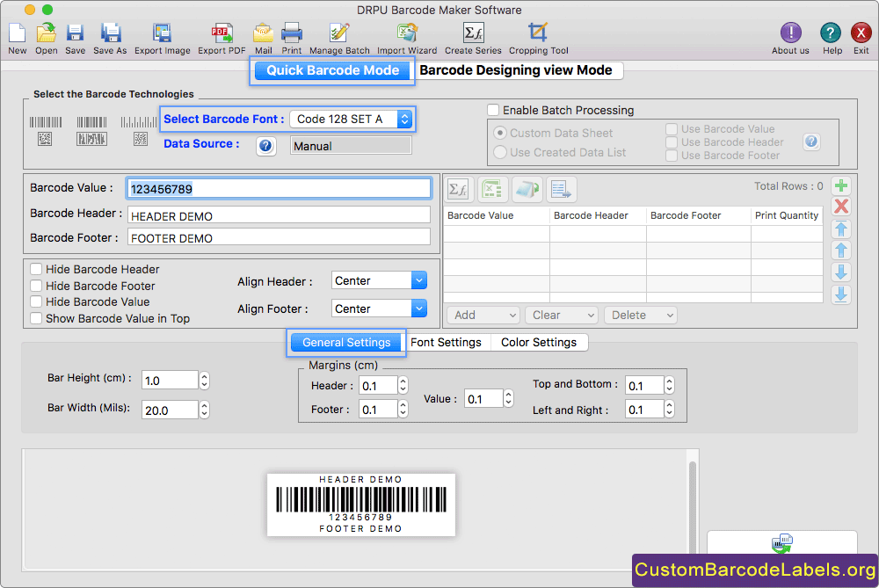Click the move row up arrow
The image size is (879, 588).
pos(841,250)
